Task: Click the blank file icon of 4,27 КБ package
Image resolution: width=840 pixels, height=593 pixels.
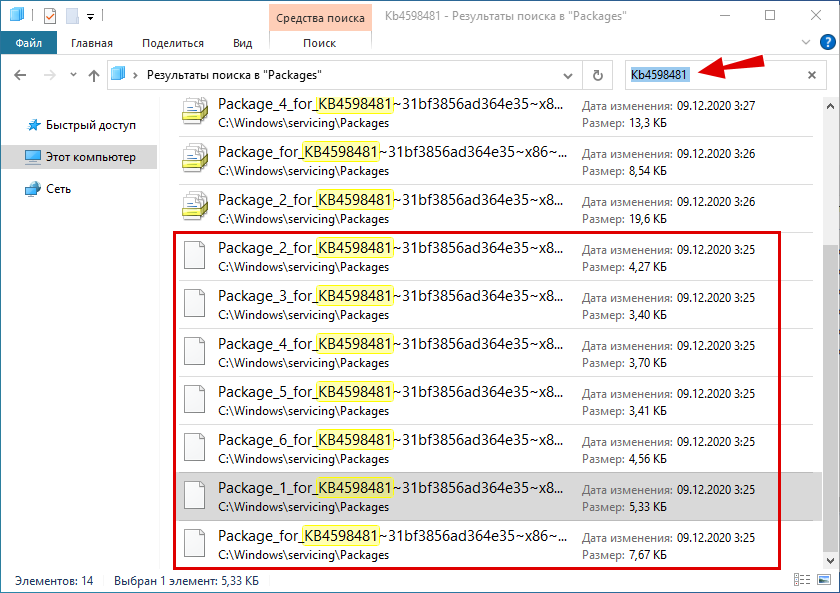Action: 194,255
